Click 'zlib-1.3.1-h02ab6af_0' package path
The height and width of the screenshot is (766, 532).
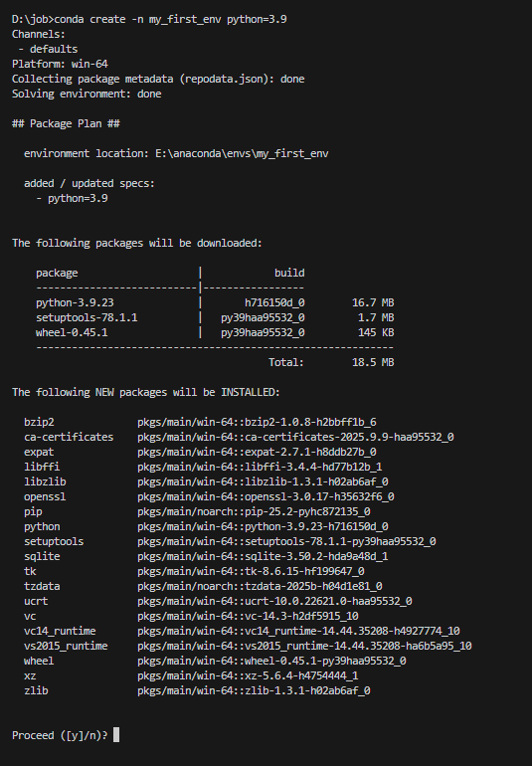(x=307, y=690)
